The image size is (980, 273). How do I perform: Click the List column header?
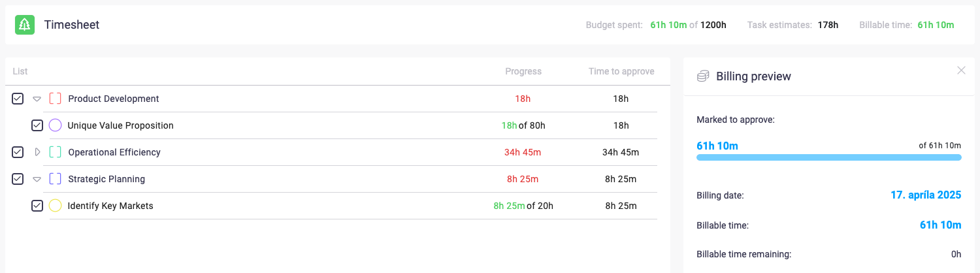coord(20,71)
